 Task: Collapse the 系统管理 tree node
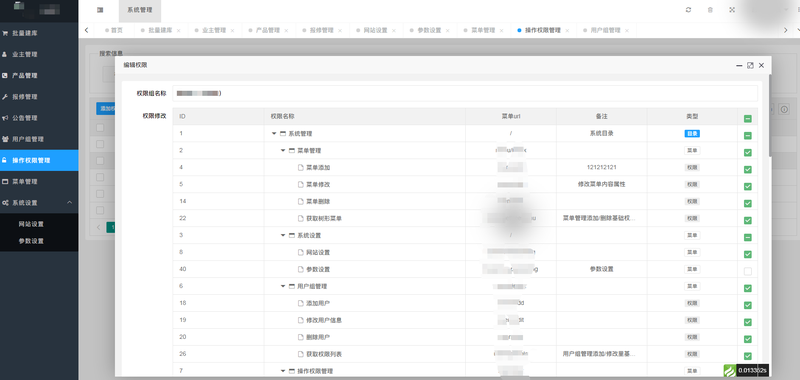coord(274,134)
